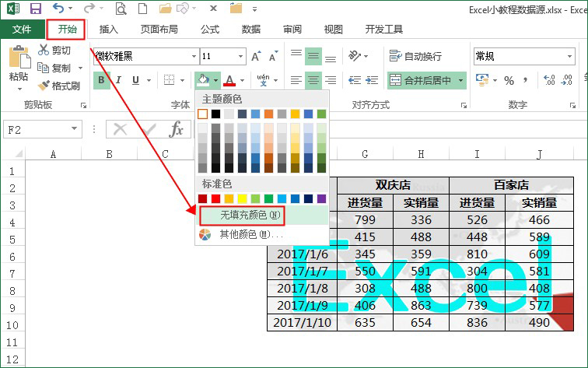Pick the standard purple color swatch
Viewport: 588px width, 368px height.
click(321, 198)
